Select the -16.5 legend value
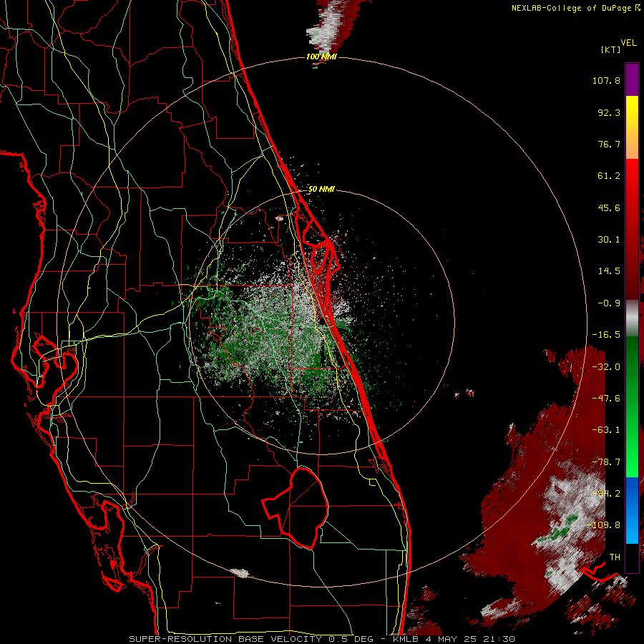 (x=606, y=335)
